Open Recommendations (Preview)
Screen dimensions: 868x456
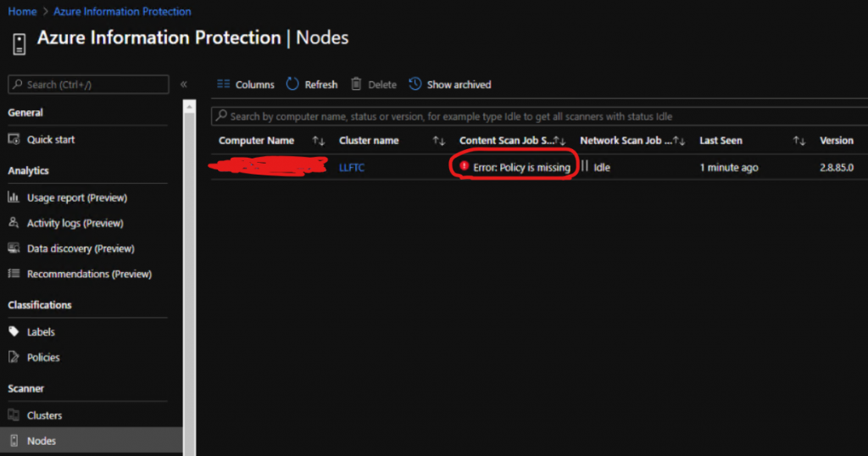coord(87,274)
